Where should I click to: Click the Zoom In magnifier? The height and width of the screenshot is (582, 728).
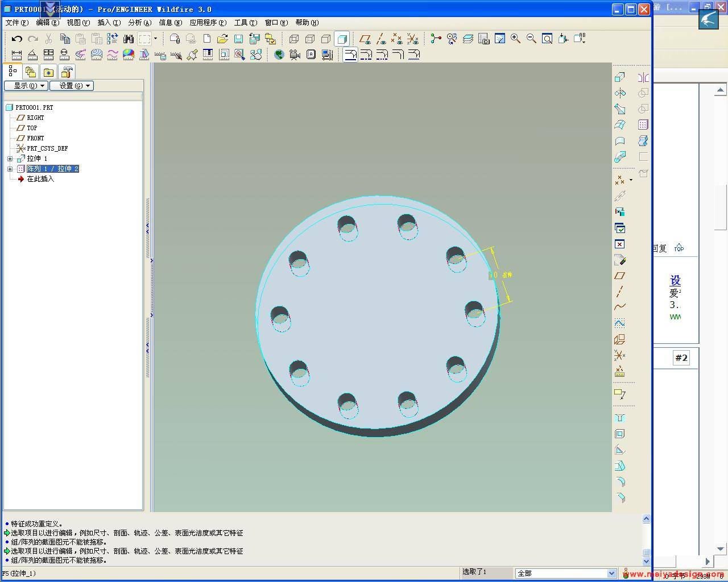[x=515, y=39]
